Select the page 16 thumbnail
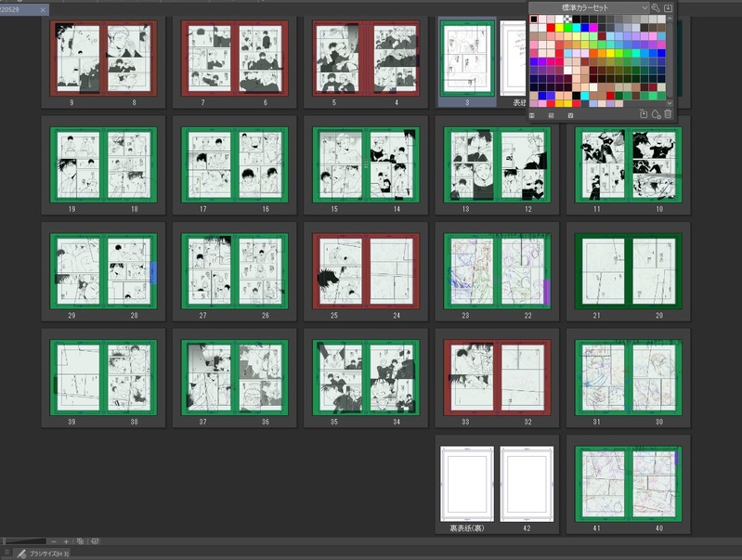Screen dimensions: 742x560 pyautogui.click(x=261, y=164)
